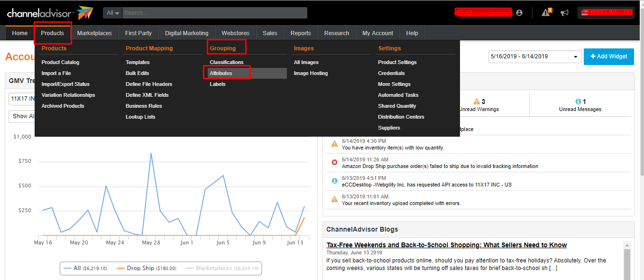This screenshot has width=644, height=280.
Task: Click the Unread Warnings triangle icon
Action: [x=477, y=102]
